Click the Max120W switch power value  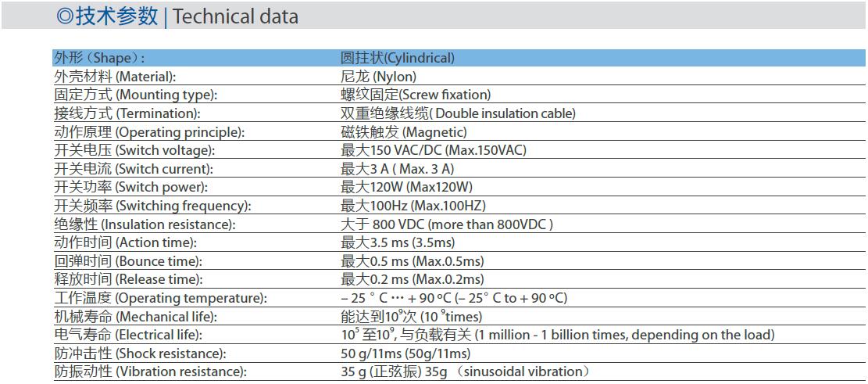pos(406,187)
